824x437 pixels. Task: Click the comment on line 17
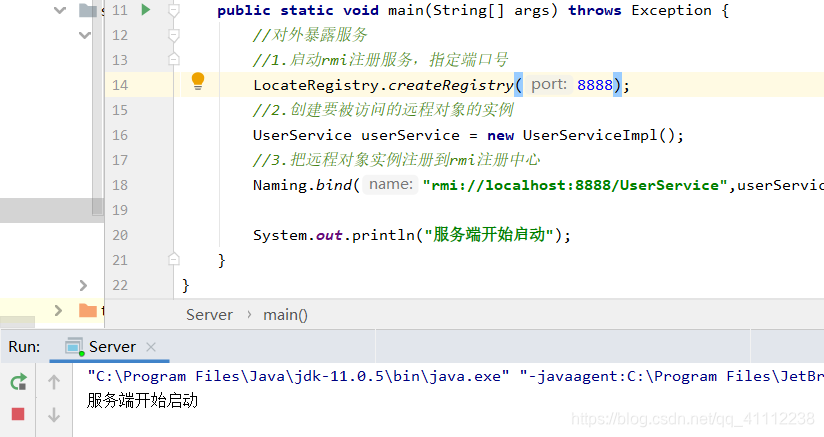pos(397,160)
